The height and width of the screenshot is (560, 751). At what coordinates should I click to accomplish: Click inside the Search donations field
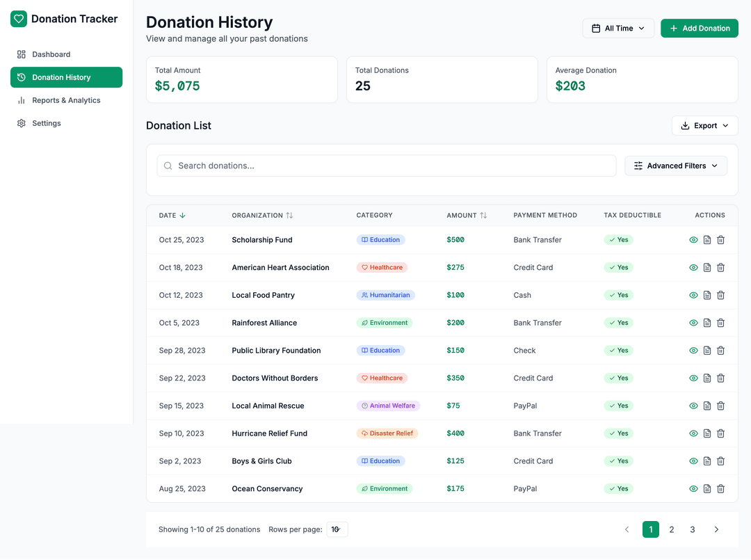click(386, 166)
